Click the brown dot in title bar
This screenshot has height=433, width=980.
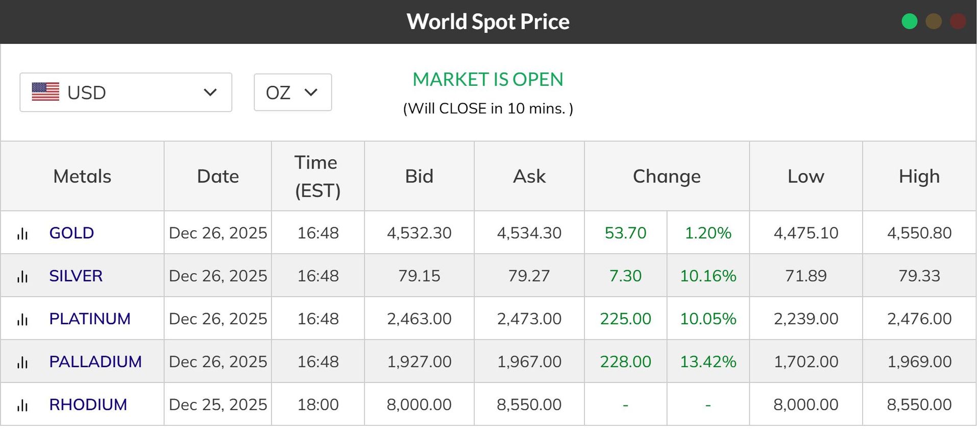934,21
